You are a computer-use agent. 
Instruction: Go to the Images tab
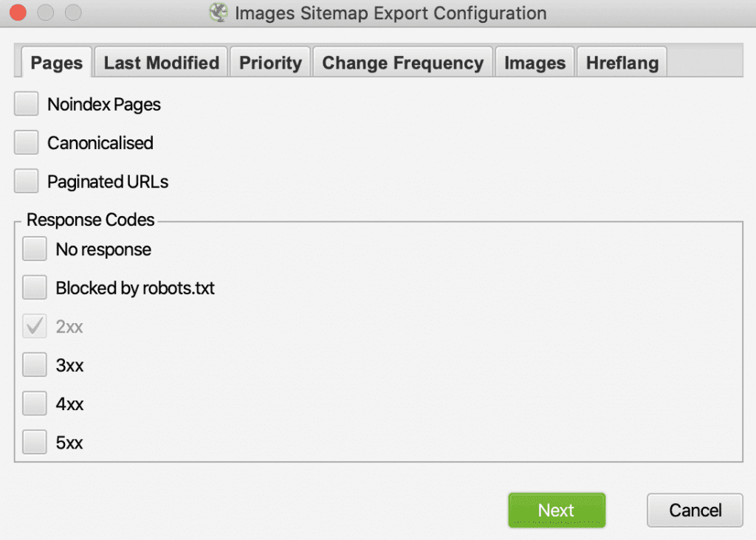click(x=535, y=63)
